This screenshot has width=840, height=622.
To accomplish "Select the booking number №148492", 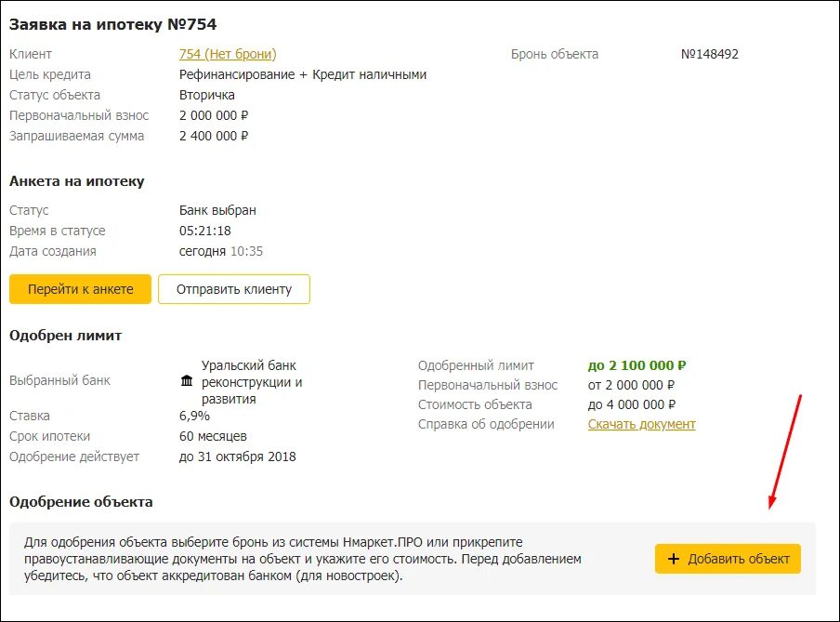I will click(709, 54).
